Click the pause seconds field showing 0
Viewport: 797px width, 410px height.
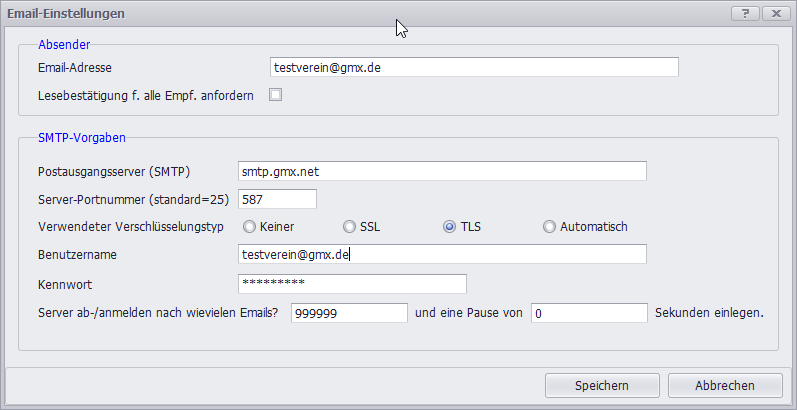coord(589,313)
